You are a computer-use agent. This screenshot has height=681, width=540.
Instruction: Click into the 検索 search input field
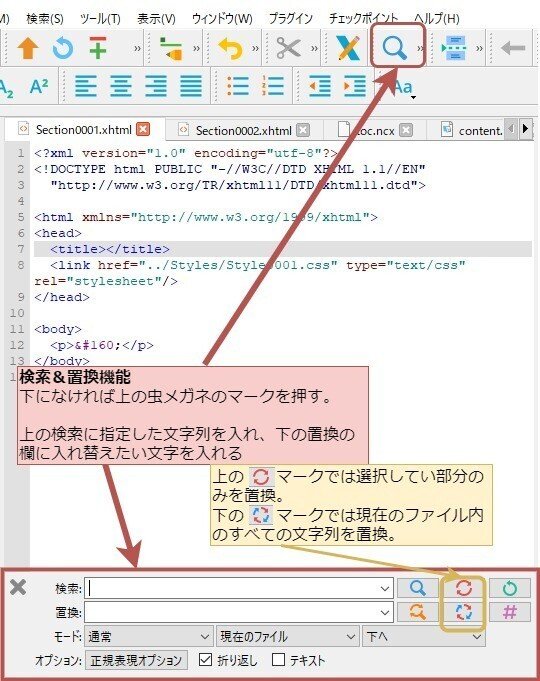click(239, 588)
